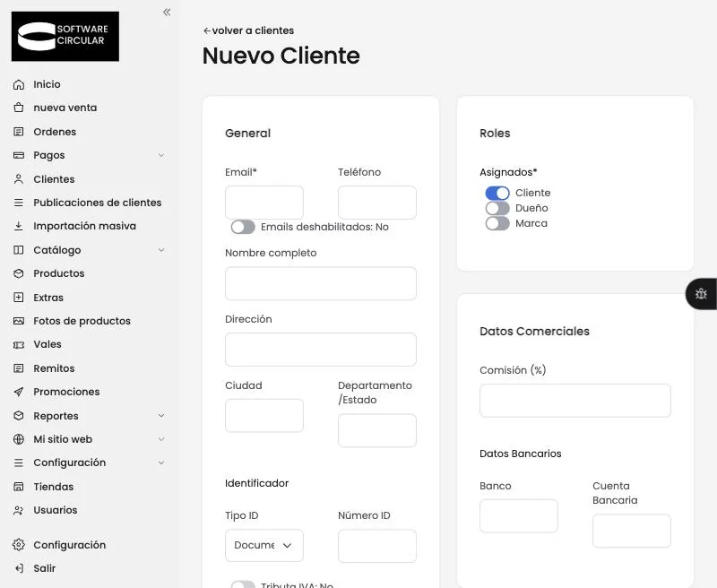Click the Ordenes list icon
The width and height of the screenshot is (717, 588).
click(19, 132)
